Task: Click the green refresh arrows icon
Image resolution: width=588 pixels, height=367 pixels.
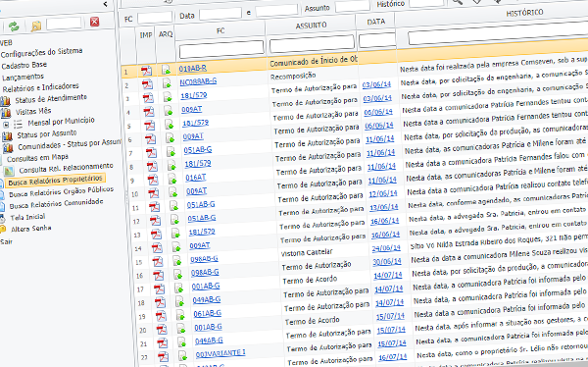Action: (x=14, y=26)
